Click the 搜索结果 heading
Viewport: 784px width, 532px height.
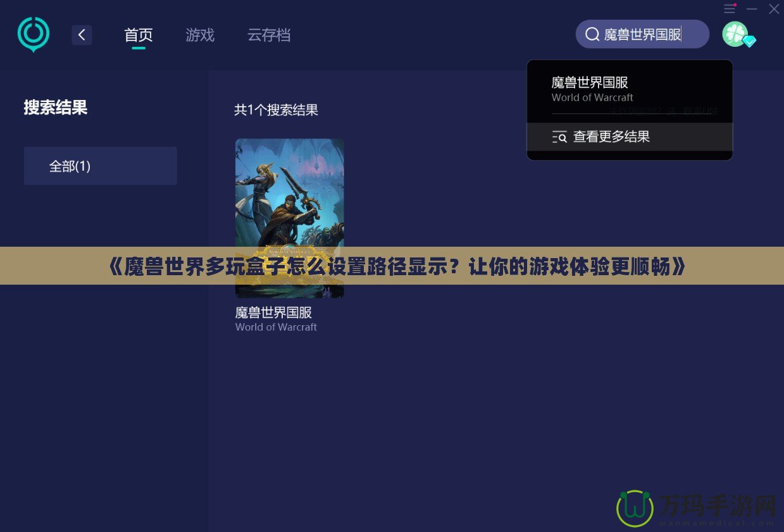point(56,108)
